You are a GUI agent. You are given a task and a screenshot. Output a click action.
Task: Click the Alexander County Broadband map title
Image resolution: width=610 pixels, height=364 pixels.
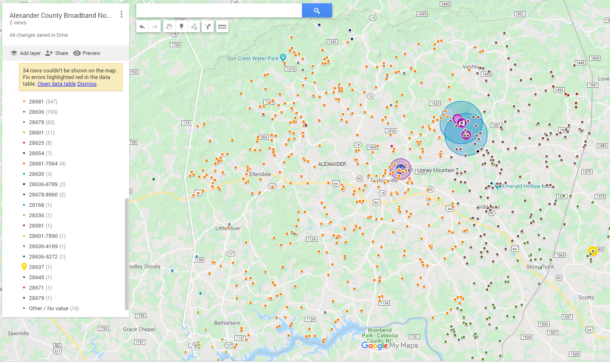pos(60,15)
